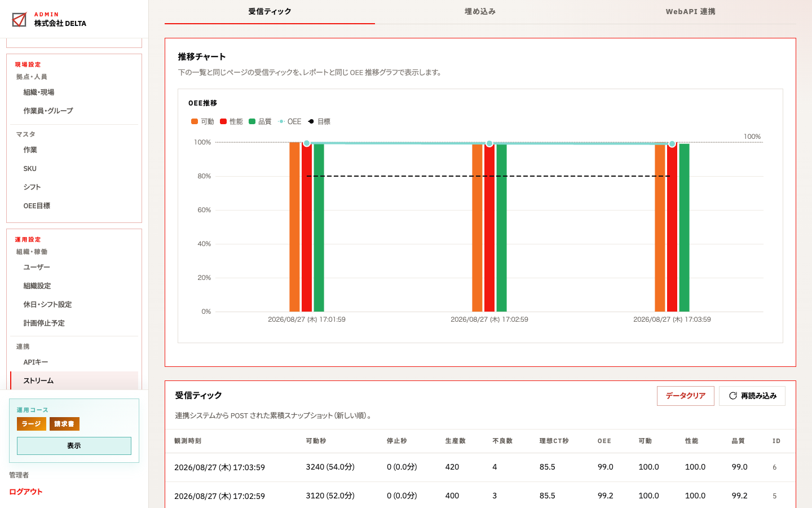Viewport: 812px width, 508px height.
Task: Open 計画停止予定 page
Action: (74, 323)
